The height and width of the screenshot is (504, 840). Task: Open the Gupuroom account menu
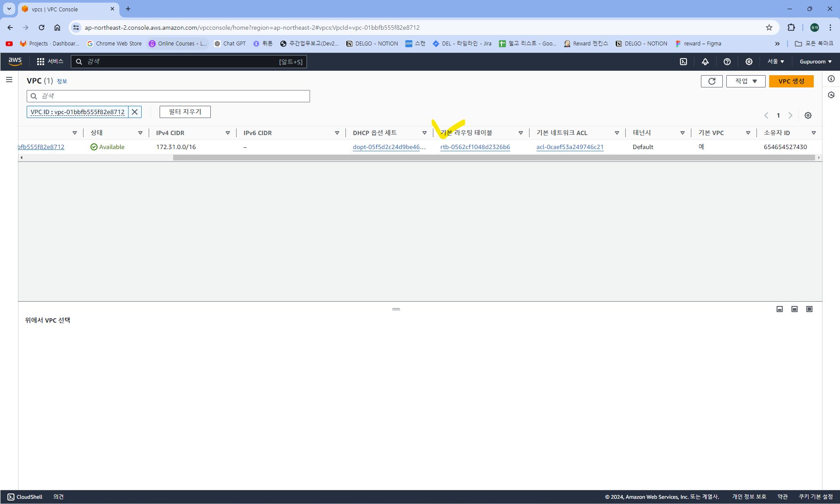click(x=816, y=62)
